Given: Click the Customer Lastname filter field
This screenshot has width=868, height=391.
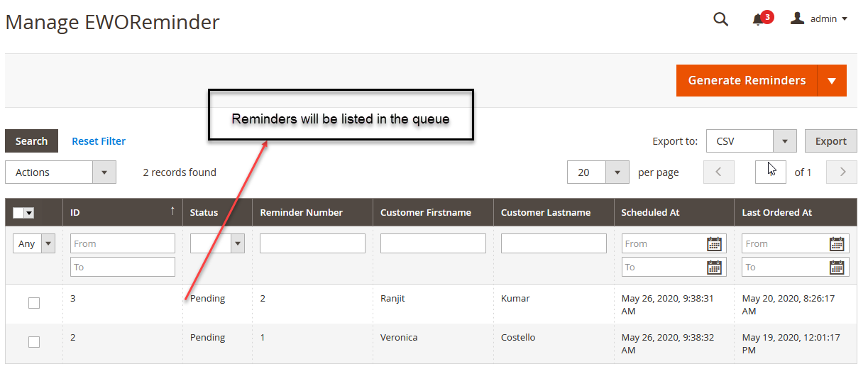Looking at the screenshot, I should pos(554,243).
